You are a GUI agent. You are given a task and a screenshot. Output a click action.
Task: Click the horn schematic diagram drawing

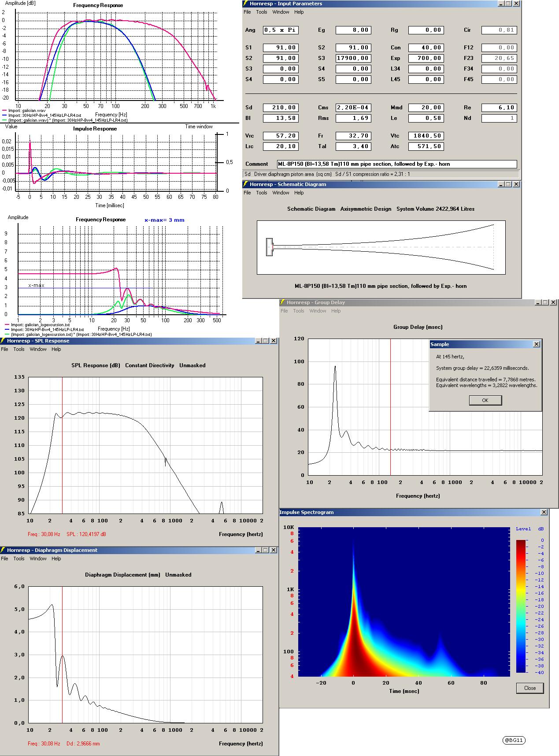381,247
